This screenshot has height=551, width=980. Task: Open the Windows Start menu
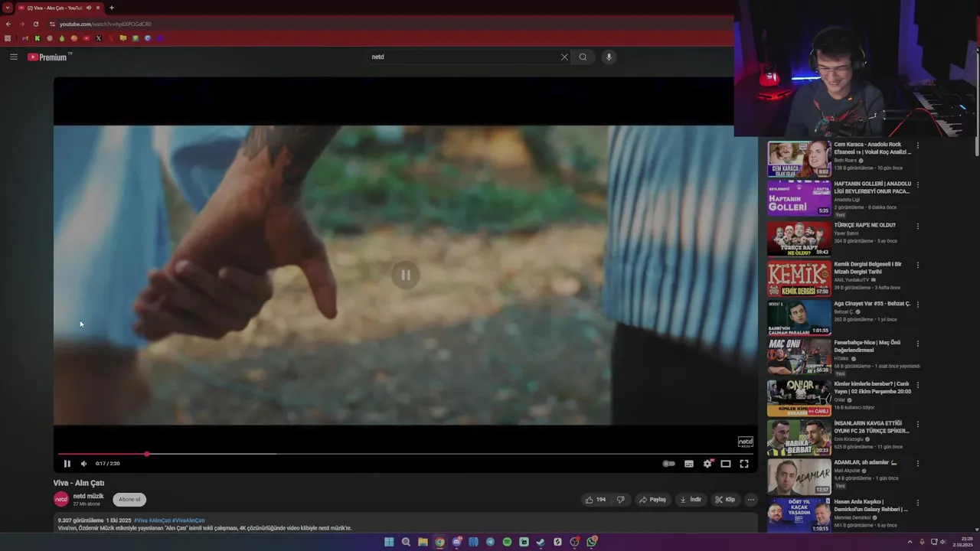389,542
